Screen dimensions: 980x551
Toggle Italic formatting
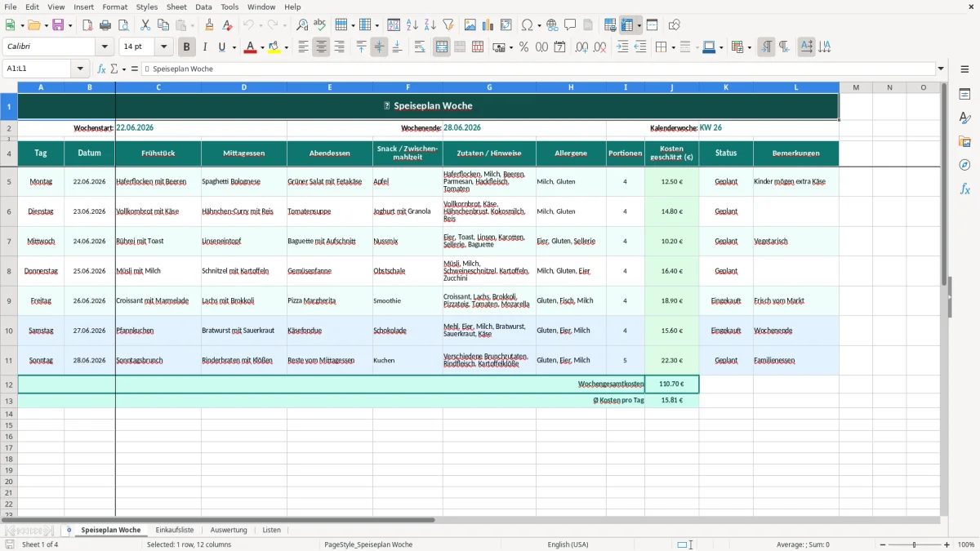205,47
